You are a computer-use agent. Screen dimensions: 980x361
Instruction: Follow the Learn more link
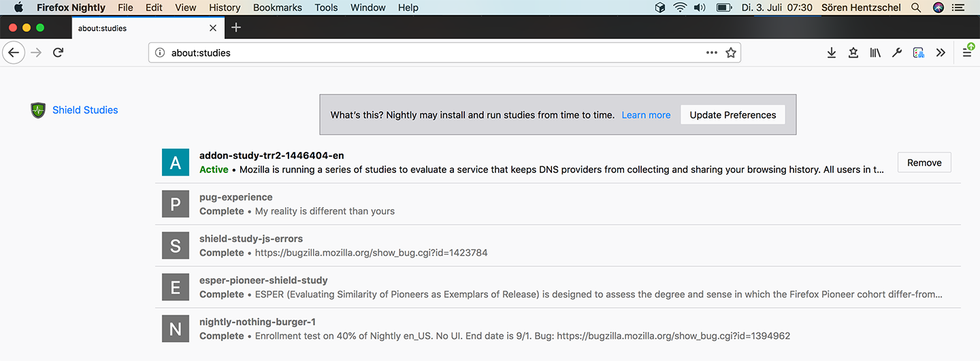coord(646,115)
